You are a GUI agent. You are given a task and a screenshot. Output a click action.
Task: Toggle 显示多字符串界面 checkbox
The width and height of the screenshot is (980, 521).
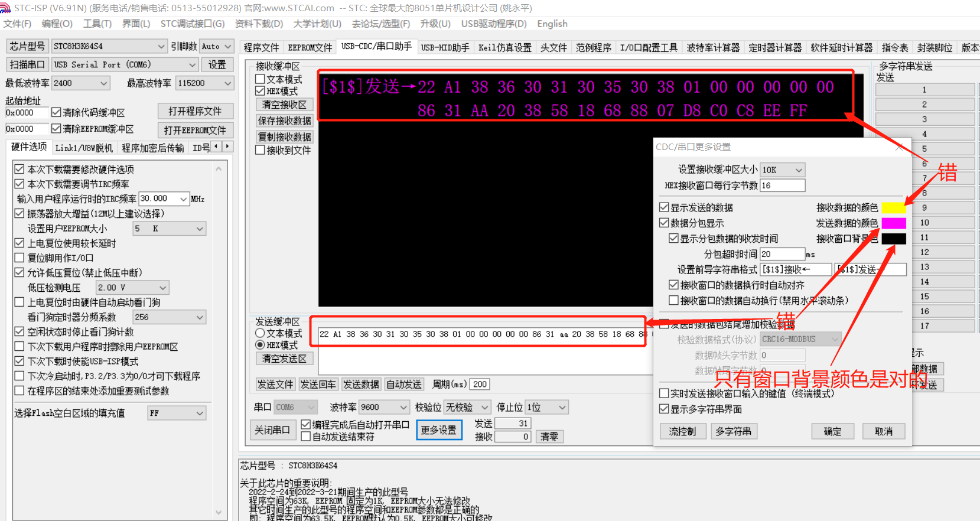(x=664, y=409)
